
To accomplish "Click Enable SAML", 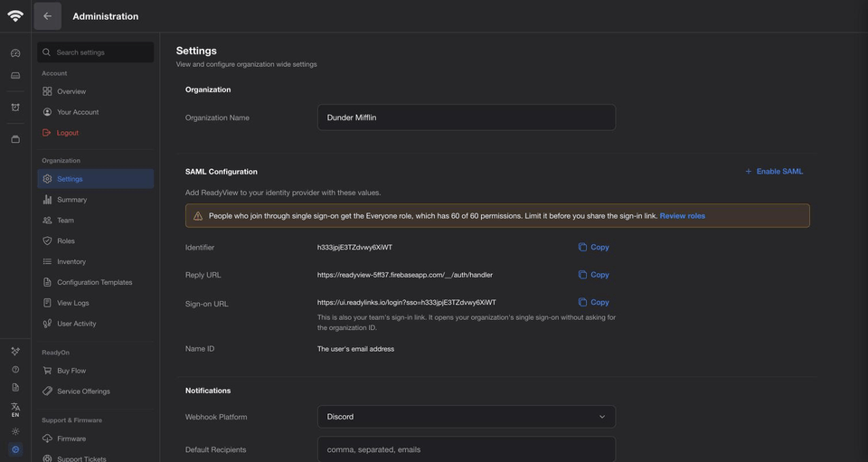I will point(773,172).
